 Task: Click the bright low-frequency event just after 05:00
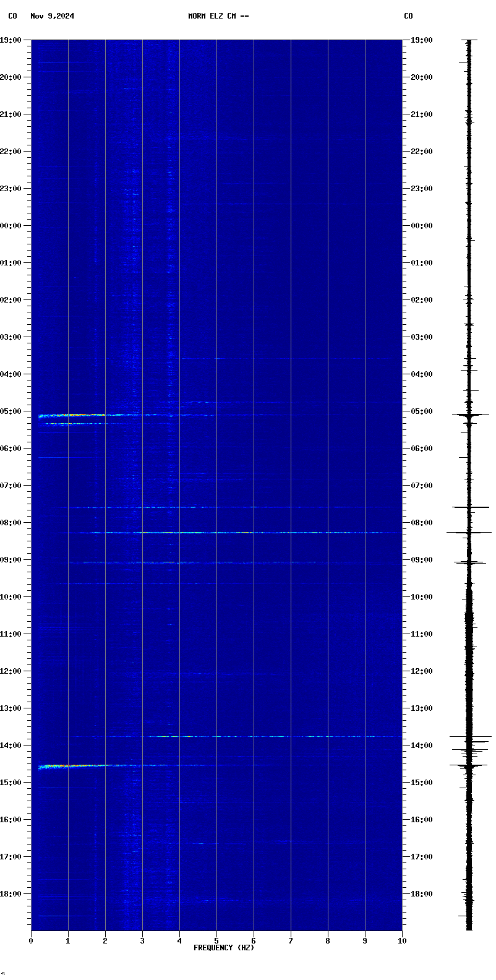(68, 415)
